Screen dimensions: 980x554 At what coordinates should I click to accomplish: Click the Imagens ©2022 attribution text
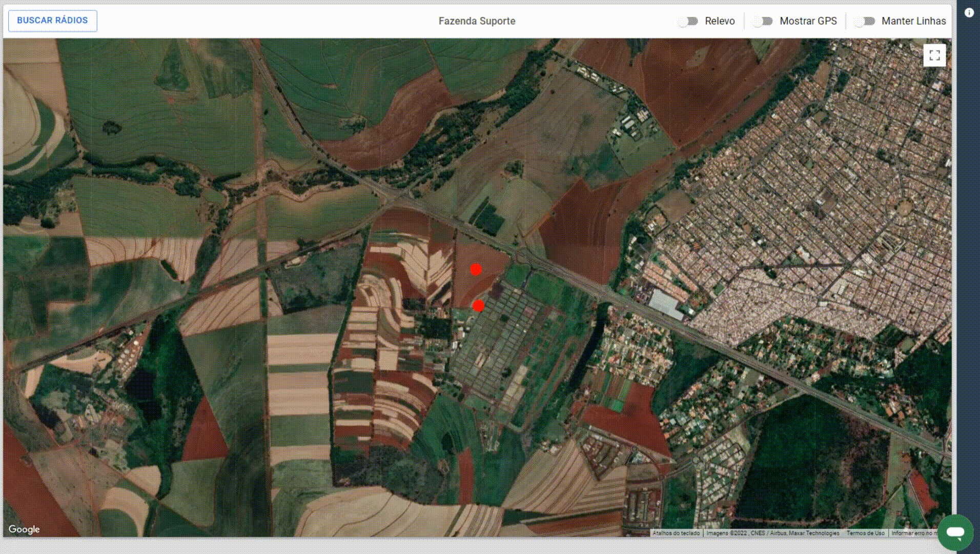pos(773,533)
